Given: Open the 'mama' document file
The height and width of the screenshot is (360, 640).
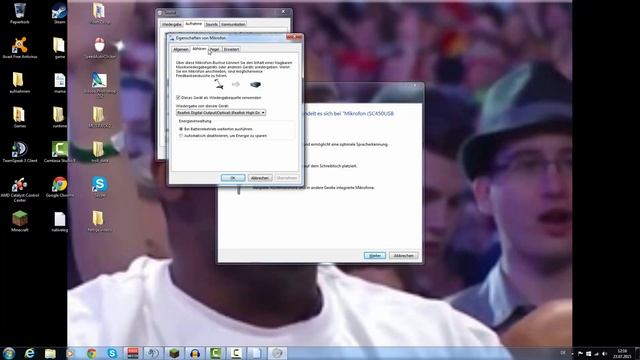Looking at the screenshot, I should [x=60, y=82].
